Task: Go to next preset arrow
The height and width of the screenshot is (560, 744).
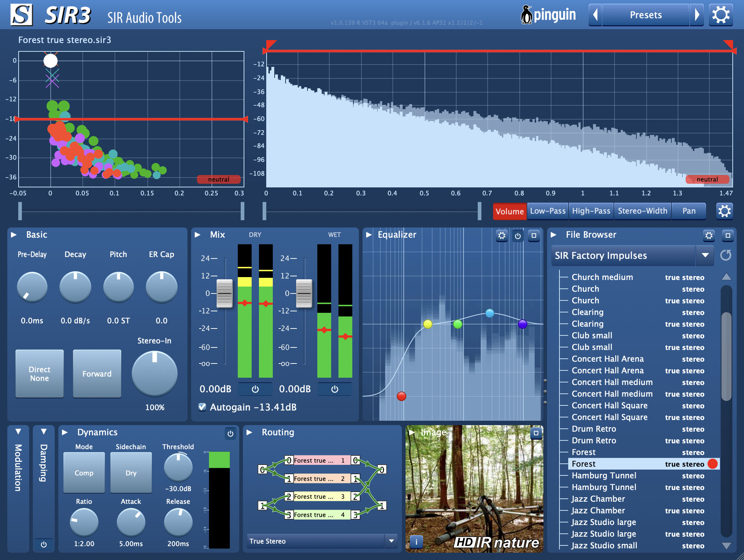Action: coord(697,15)
